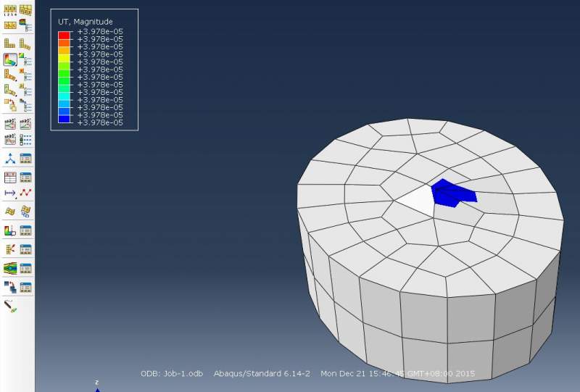580x392 pixels.
Task: Open the Coordinate System Manager
Action: [x=25, y=159]
